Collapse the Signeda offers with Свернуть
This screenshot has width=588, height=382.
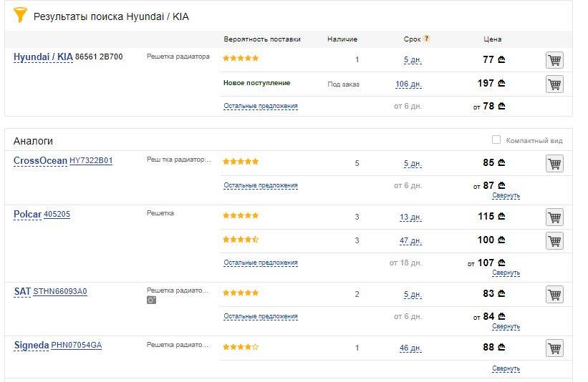tap(506, 368)
